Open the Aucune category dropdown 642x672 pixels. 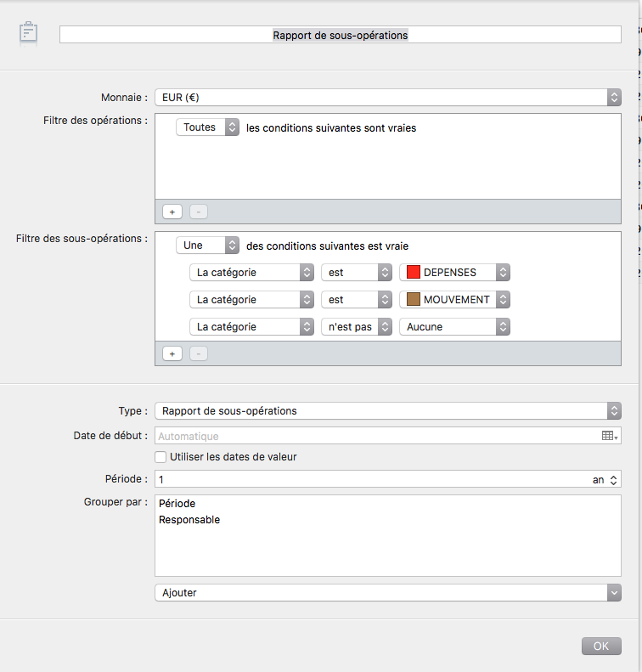click(454, 326)
